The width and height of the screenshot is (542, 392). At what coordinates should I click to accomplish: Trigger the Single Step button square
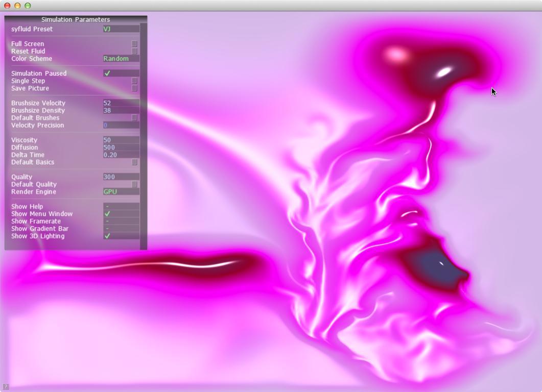point(134,81)
